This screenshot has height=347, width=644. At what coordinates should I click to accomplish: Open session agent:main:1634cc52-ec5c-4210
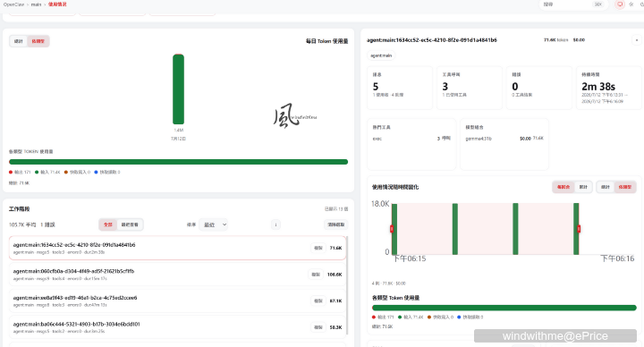point(177,248)
